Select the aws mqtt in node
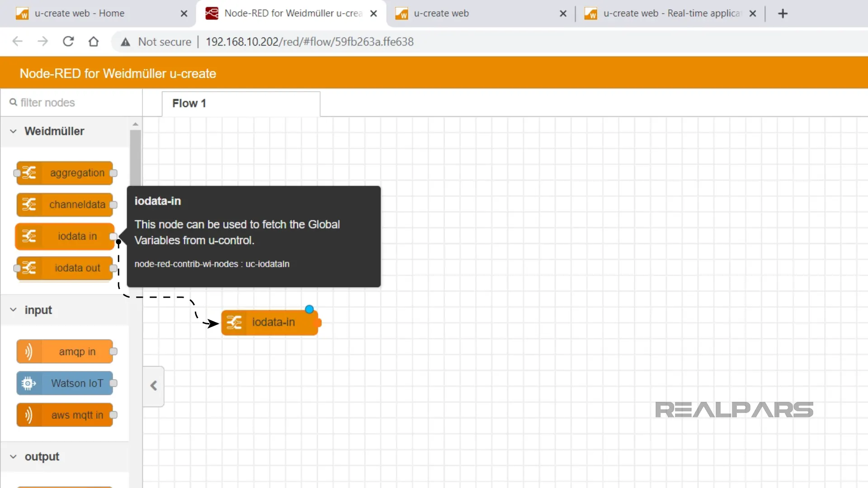868x488 pixels. (x=65, y=415)
